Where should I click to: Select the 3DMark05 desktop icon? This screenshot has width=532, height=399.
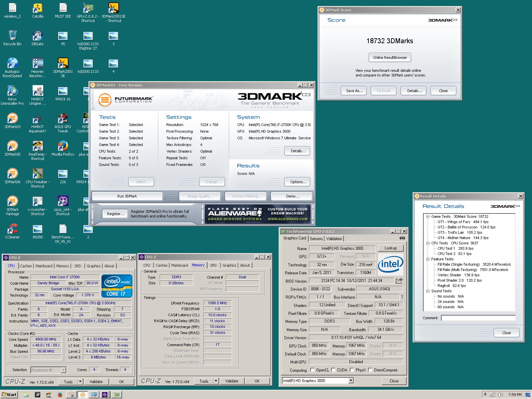point(12,148)
